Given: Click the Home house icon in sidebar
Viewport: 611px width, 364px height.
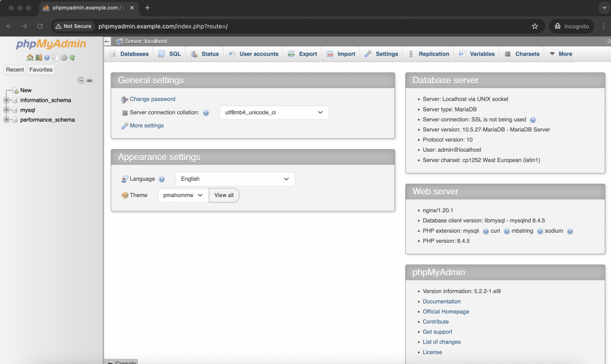Looking at the screenshot, I should click(30, 58).
